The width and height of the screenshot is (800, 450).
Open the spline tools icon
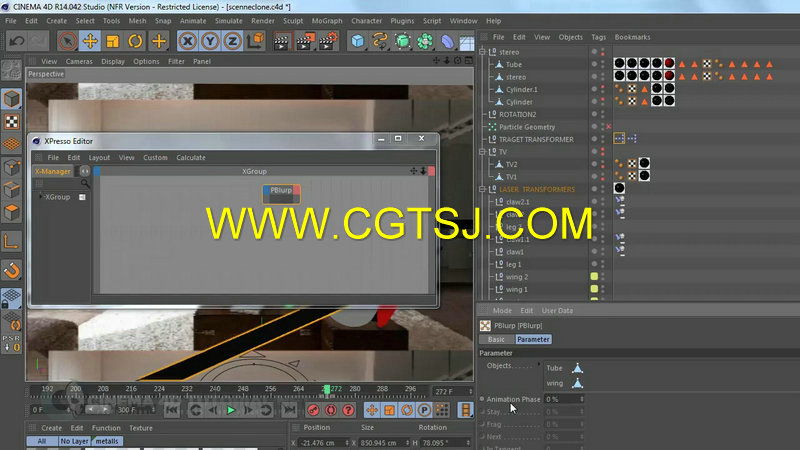pyautogui.click(x=380, y=41)
